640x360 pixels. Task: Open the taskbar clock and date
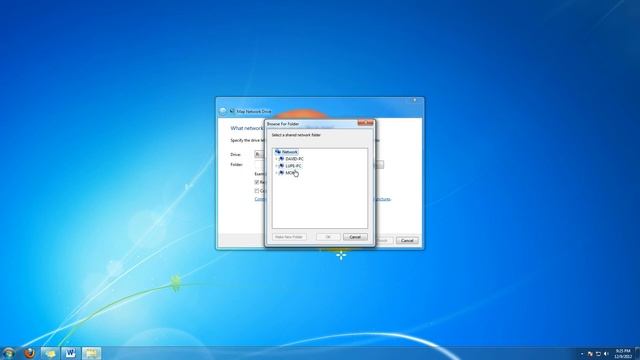623,353
